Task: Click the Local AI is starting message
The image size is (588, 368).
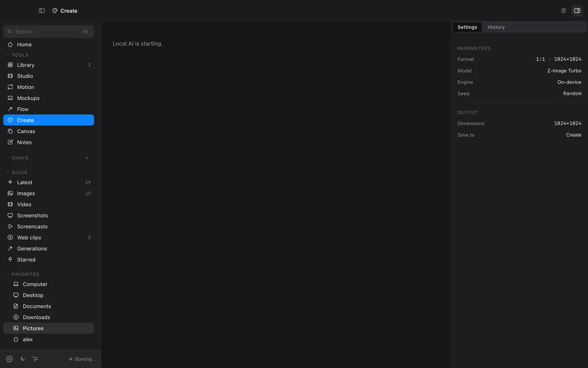Action: (138, 44)
